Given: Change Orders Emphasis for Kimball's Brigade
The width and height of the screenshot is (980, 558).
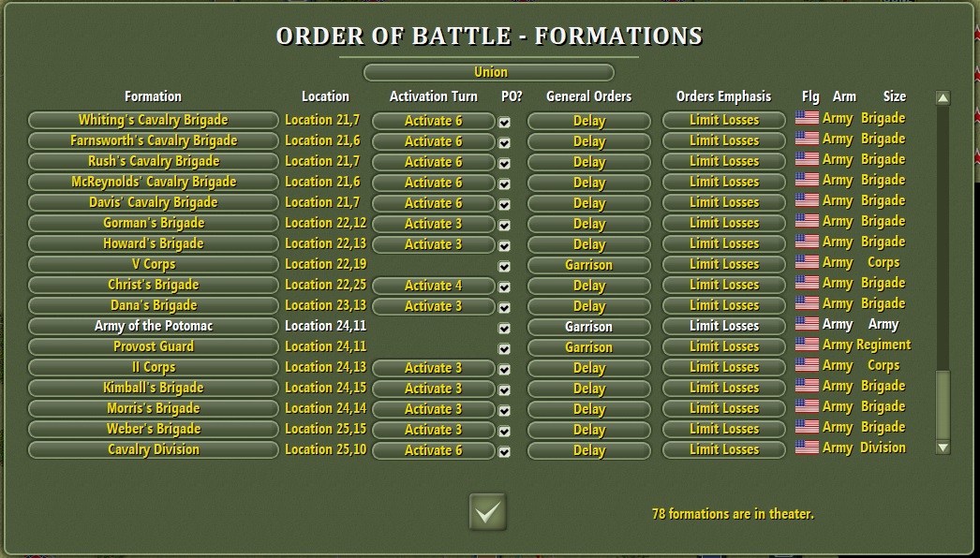Looking at the screenshot, I should pyautogui.click(x=722, y=388).
